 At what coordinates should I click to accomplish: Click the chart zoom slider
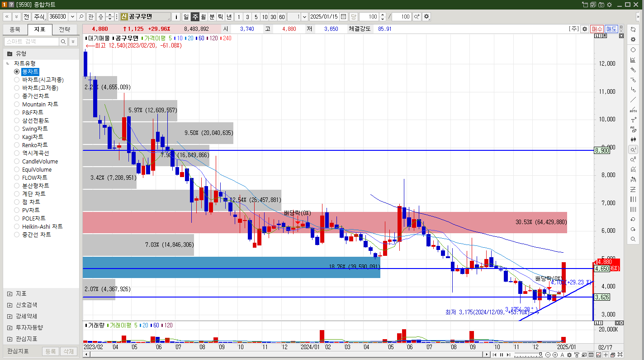527,355
